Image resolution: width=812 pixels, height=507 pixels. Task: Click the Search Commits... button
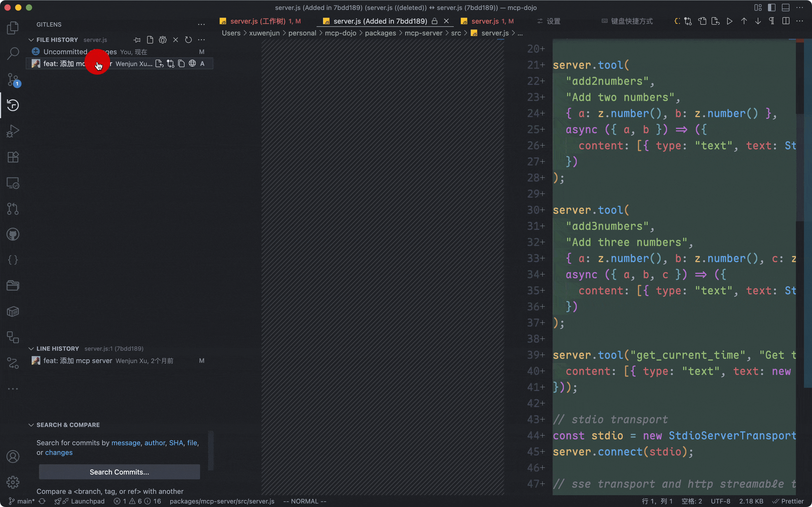[x=119, y=472]
